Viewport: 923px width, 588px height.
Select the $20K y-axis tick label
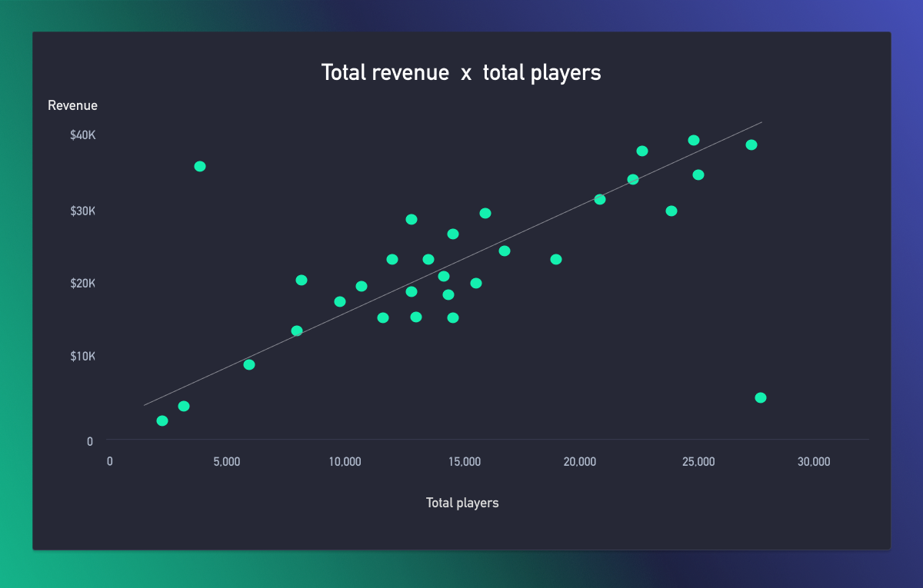pos(82,284)
